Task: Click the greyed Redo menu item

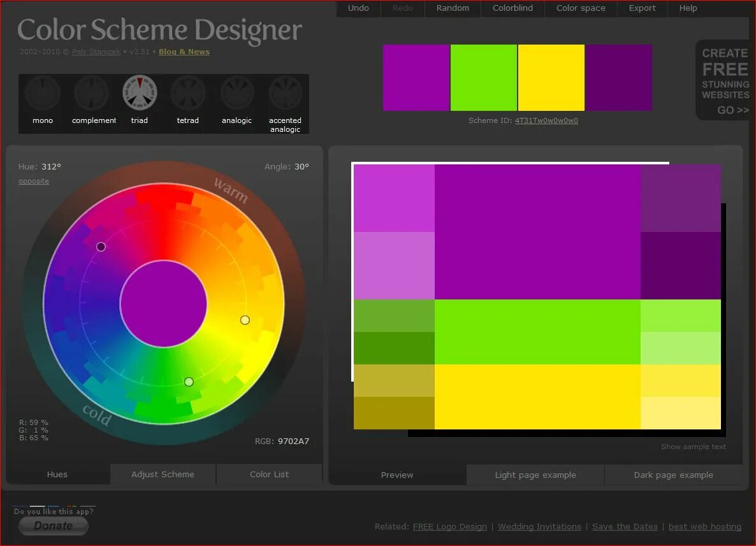Action: pos(403,8)
